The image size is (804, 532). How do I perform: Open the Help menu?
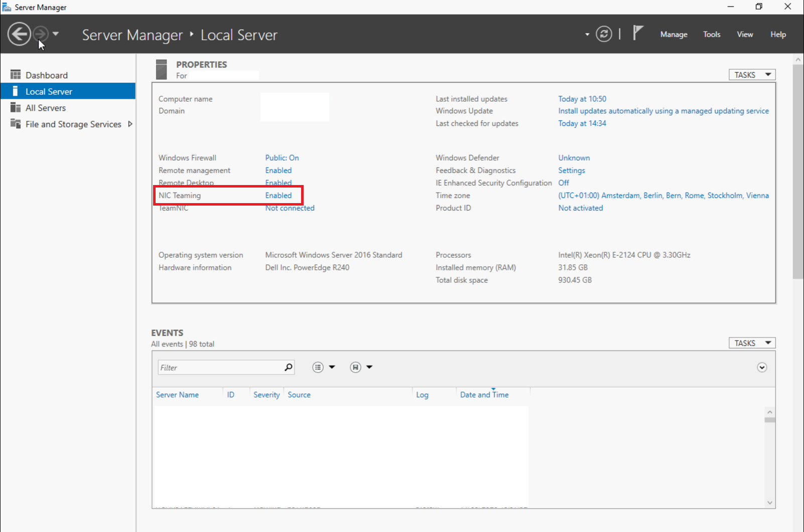tap(778, 35)
